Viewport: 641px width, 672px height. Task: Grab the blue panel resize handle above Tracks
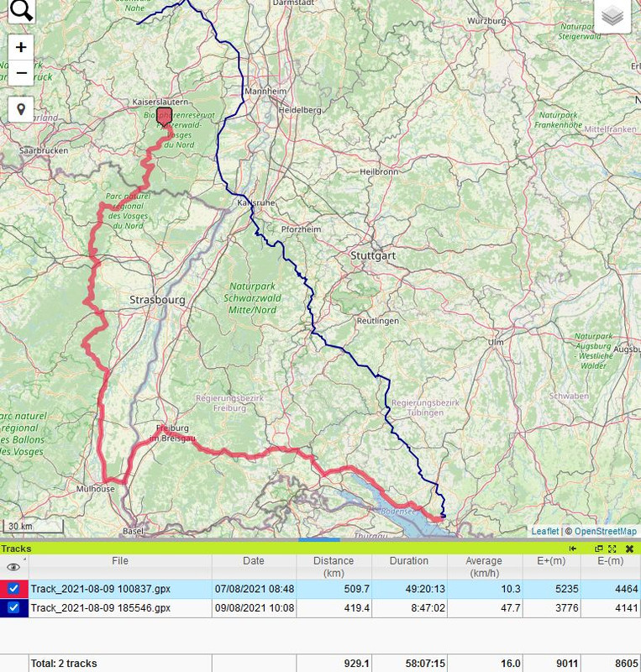click(x=319, y=539)
